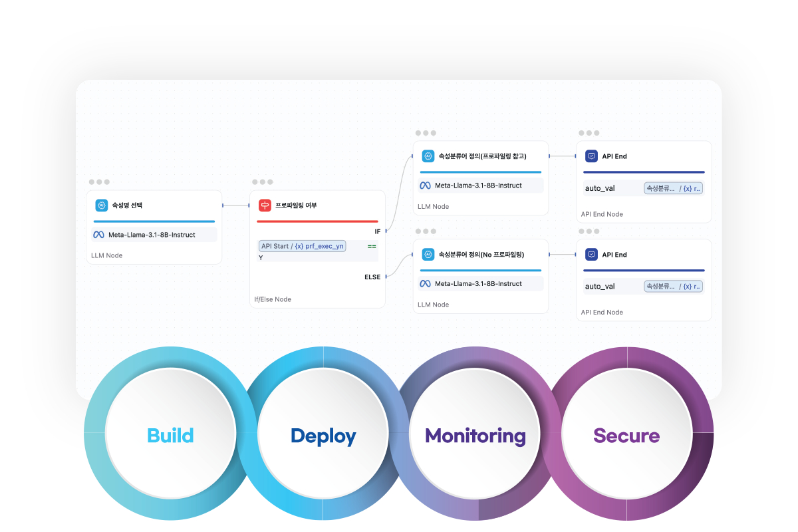Select the Build stage circle
This screenshot has width=798, height=532.
pyautogui.click(x=170, y=436)
